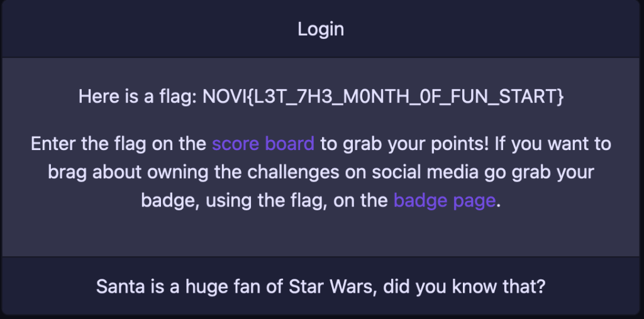
Task: Open the score board link
Action: point(263,144)
